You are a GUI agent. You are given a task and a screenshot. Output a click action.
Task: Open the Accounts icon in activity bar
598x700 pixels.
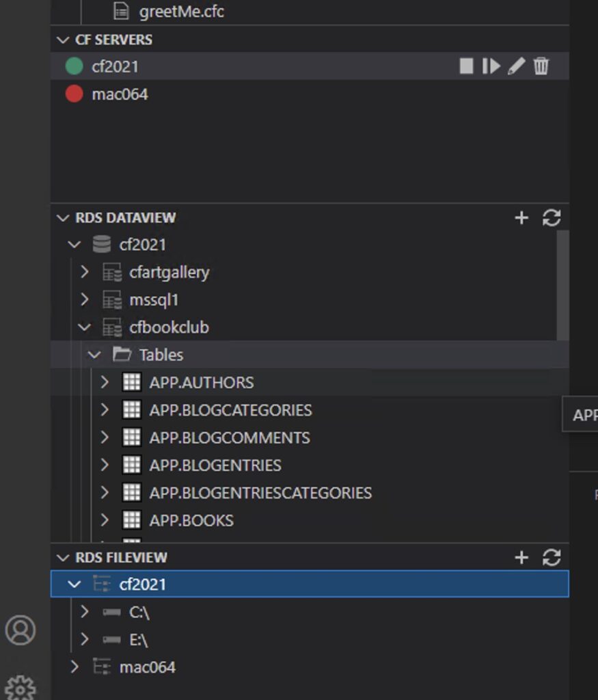21,630
